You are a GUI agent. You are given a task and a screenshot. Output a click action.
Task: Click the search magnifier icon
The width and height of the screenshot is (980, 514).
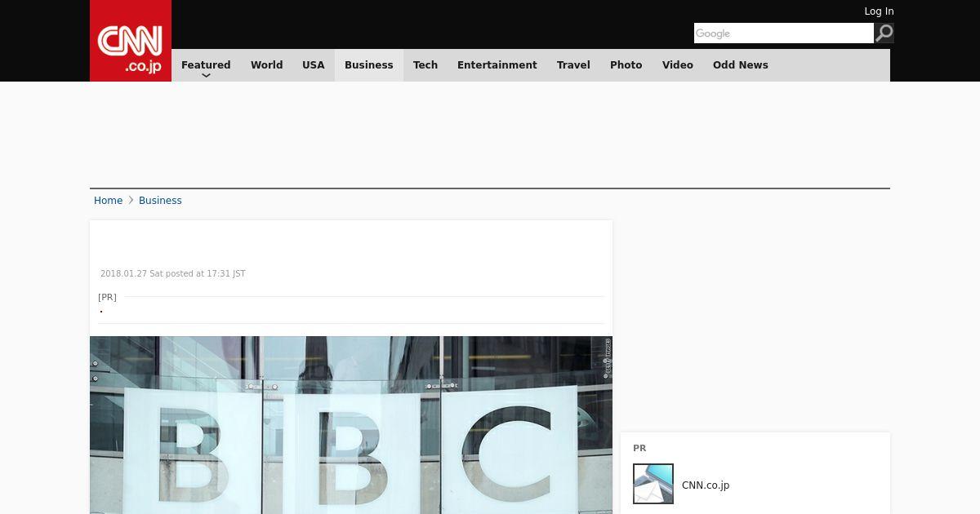[x=884, y=33]
